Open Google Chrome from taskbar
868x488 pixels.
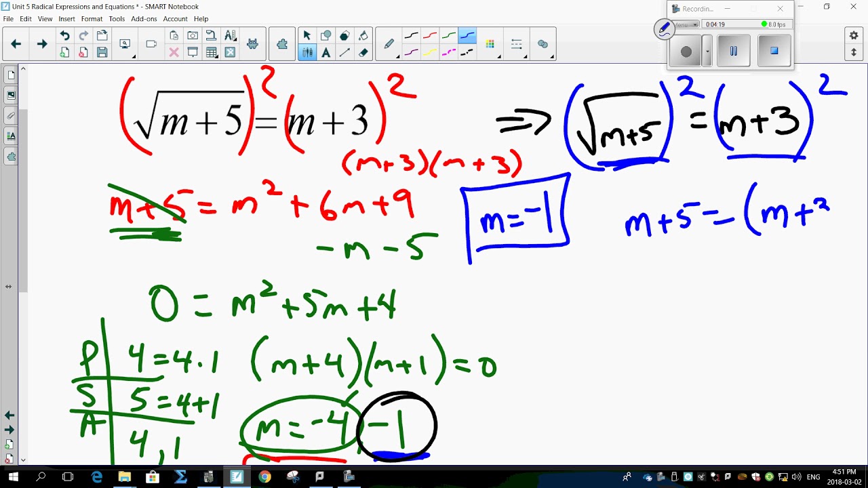(x=264, y=477)
